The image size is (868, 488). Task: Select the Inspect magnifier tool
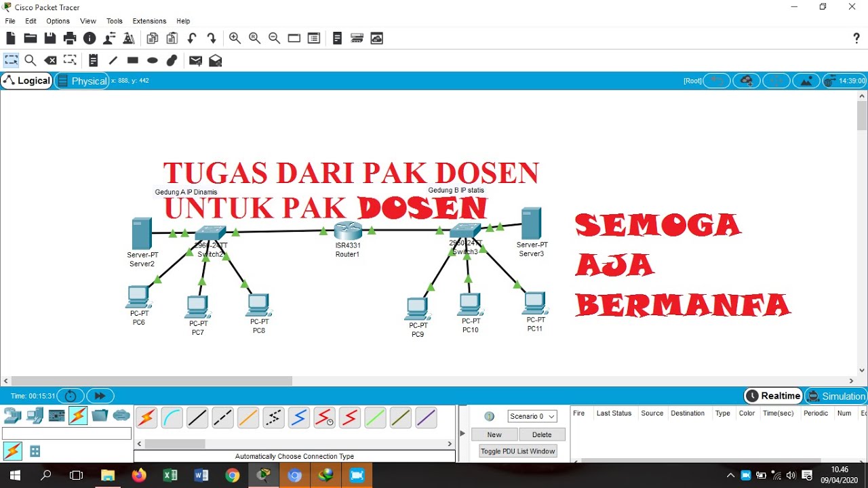31,60
